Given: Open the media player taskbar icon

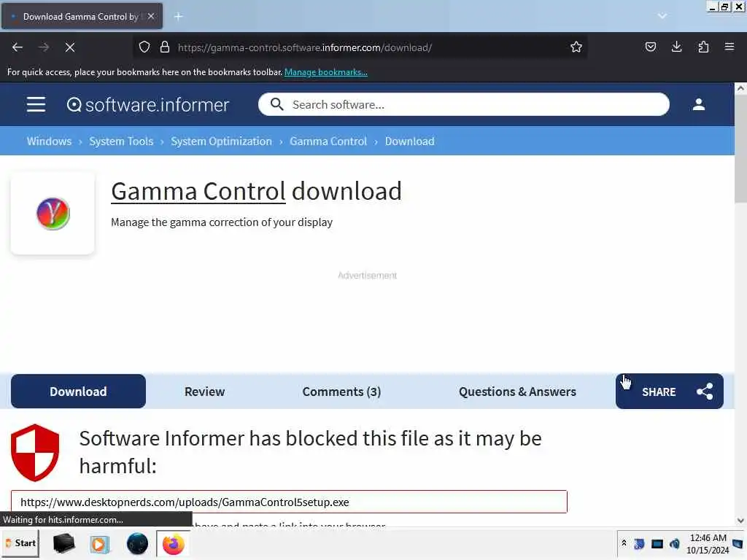Looking at the screenshot, I should tap(99, 544).
